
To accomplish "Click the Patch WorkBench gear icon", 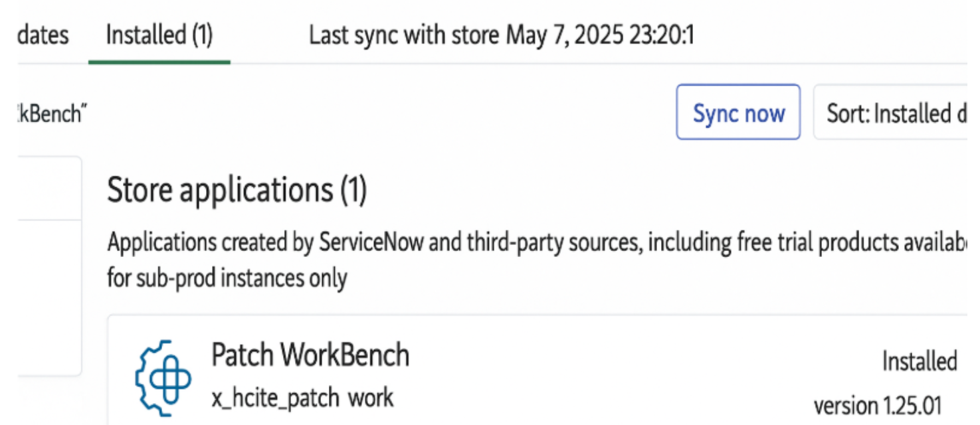I will [163, 375].
